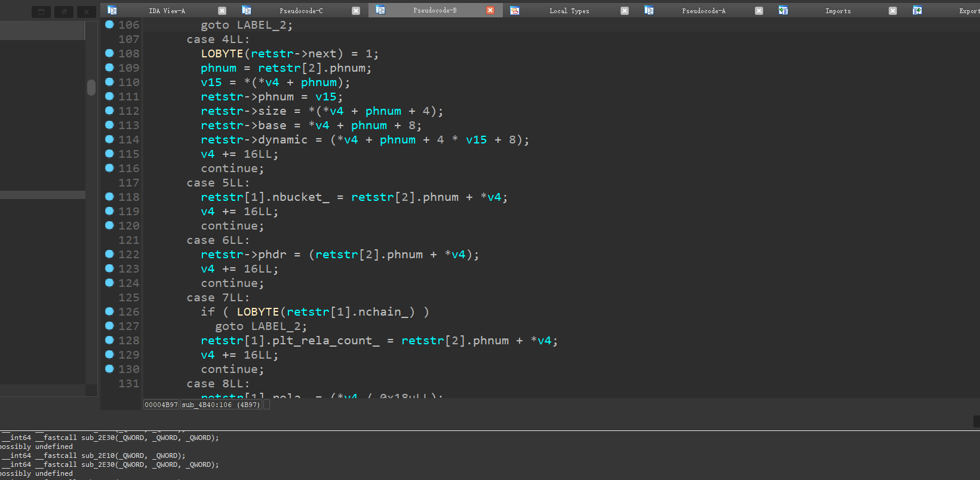Click the Exports tab icon
Image resolution: width=980 pixels, height=480 pixels.
pyautogui.click(x=917, y=10)
